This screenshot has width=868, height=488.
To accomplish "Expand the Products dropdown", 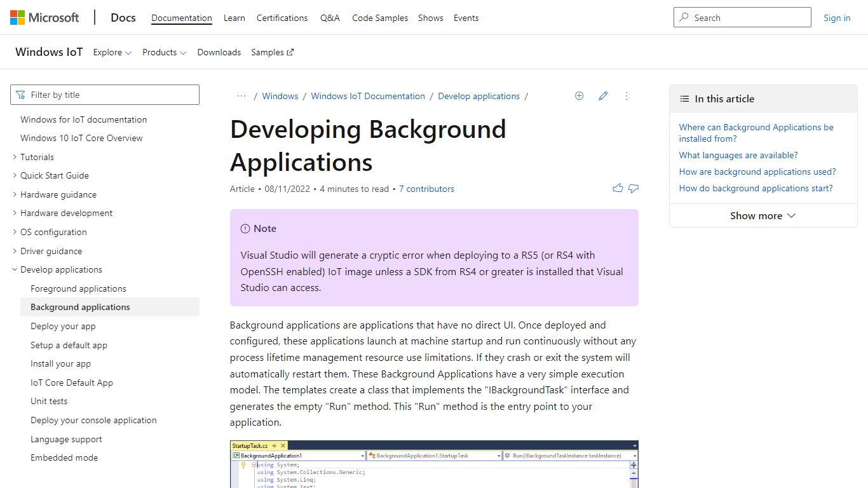I will [x=165, y=52].
